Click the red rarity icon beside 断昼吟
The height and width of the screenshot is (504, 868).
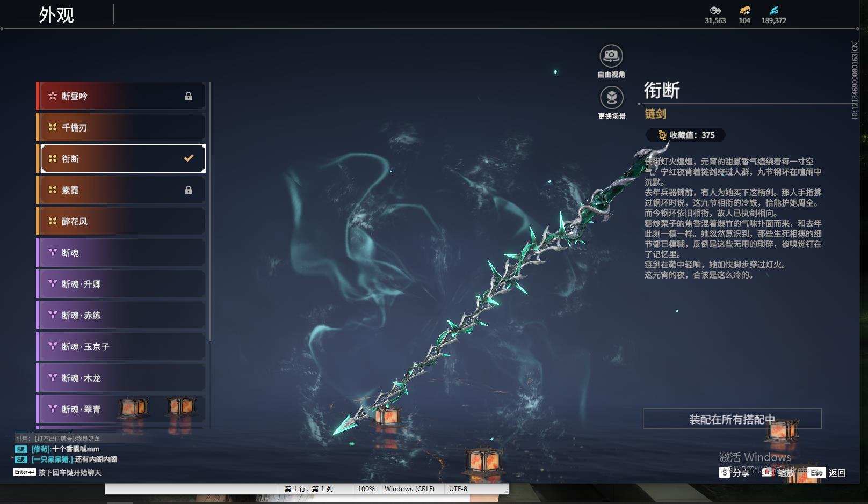(53, 96)
